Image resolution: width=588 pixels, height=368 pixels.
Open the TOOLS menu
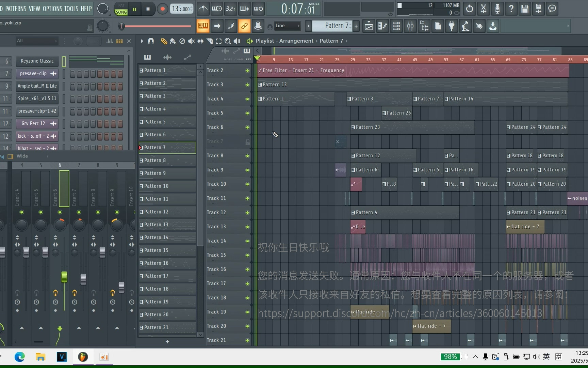[71, 9]
